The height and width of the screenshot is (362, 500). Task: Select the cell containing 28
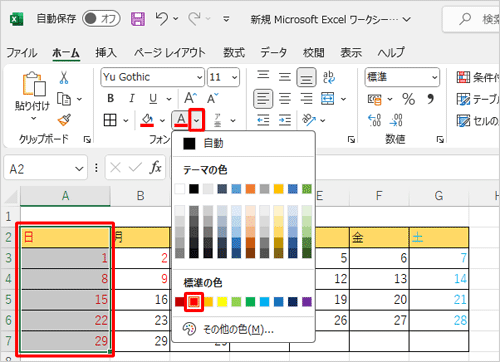pos(439,320)
